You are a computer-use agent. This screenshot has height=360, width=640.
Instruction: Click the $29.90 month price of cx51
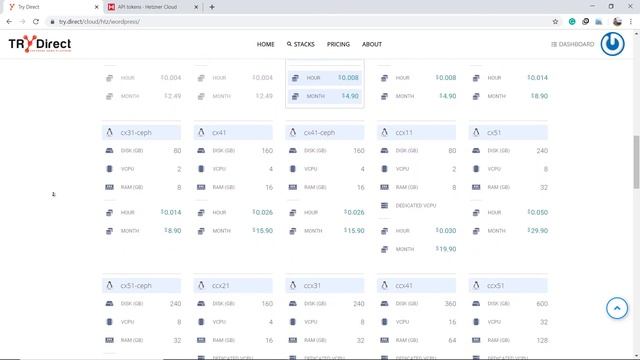pyautogui.click(x=538, y=231)
